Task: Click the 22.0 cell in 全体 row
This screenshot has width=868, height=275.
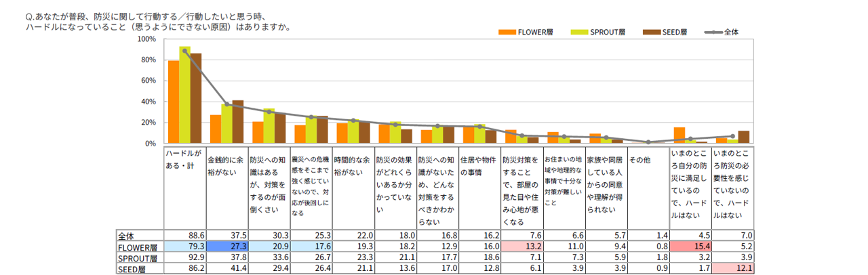Action: (x=353, y=236)
